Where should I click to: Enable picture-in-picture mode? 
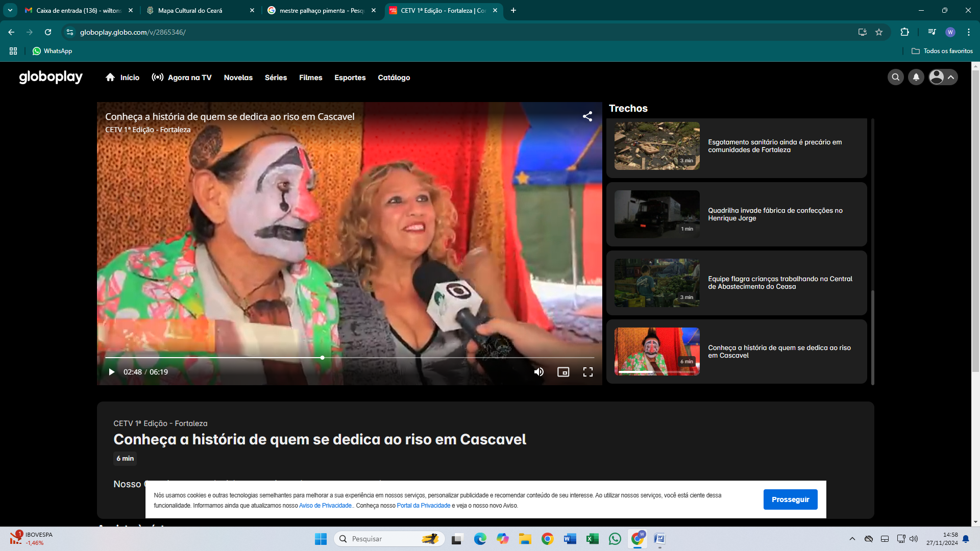(x=563, y=372)
